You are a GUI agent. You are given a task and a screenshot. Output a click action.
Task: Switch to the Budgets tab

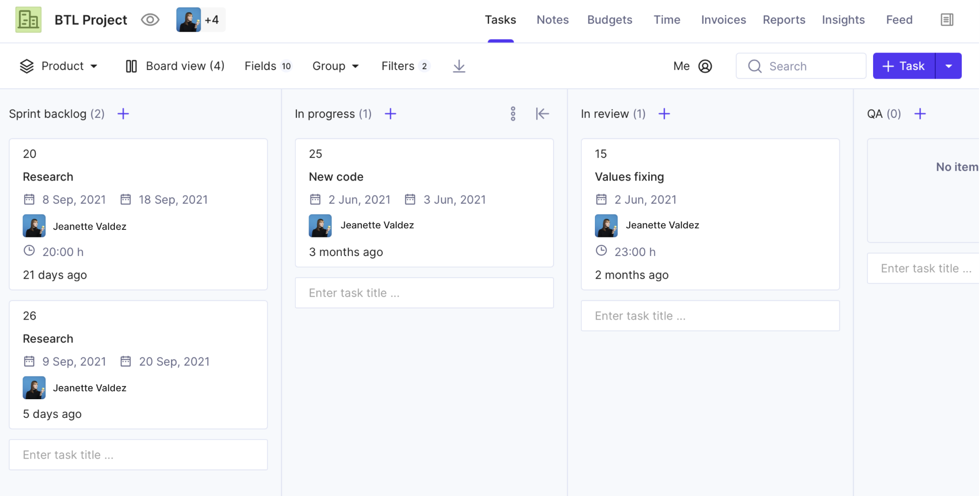pyautogui.click(x=609, y=19)
